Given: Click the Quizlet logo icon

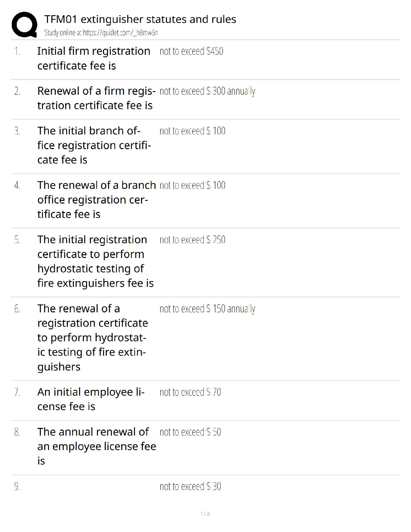Looking at the screenshot, I should pyautogui.click(x=24, y=25).
